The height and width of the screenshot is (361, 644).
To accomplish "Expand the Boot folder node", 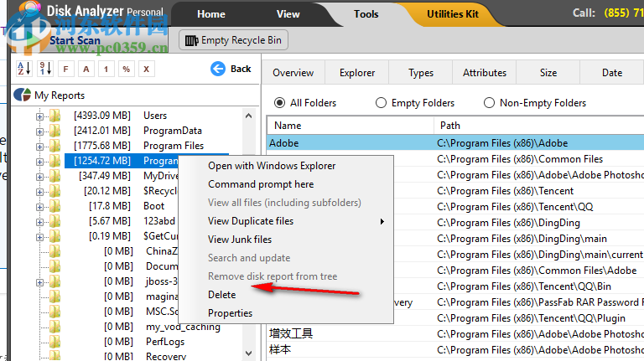I will point(40,207).
